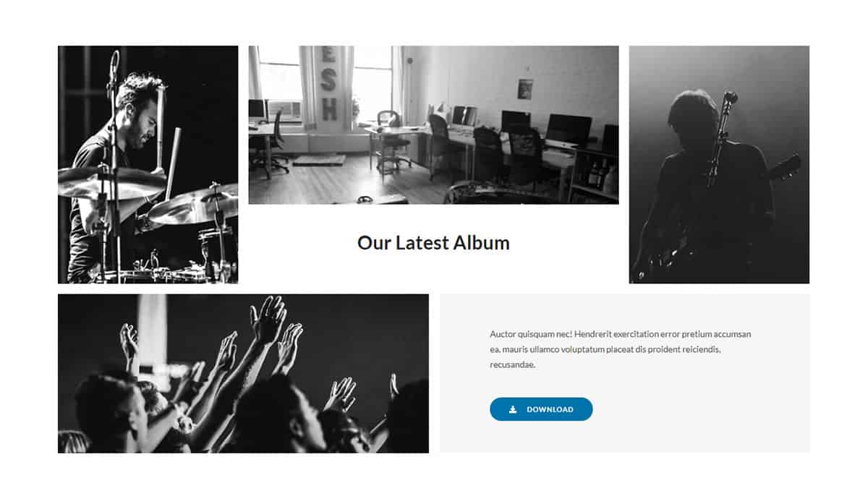Viewport: 868px width, 499px height.
Task: Click the drumstick held by the drummer
Action: coord(173,165)
